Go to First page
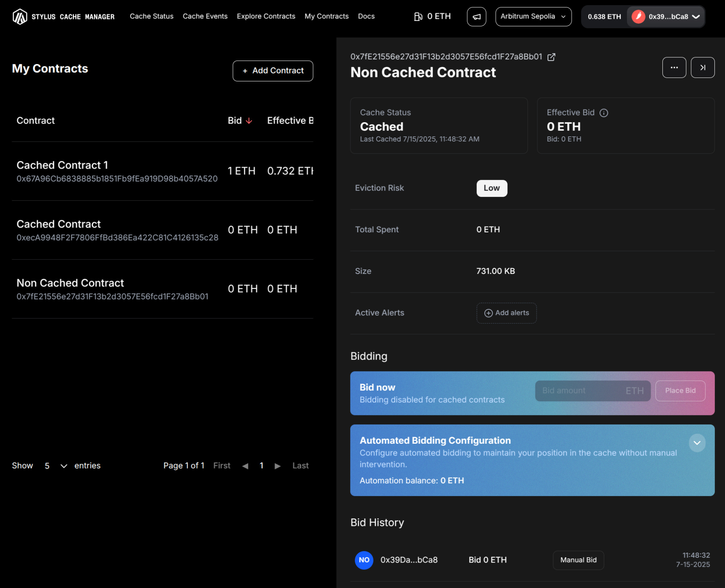The width and height of the screenshot is (725, 588). (x=222, y=466)
